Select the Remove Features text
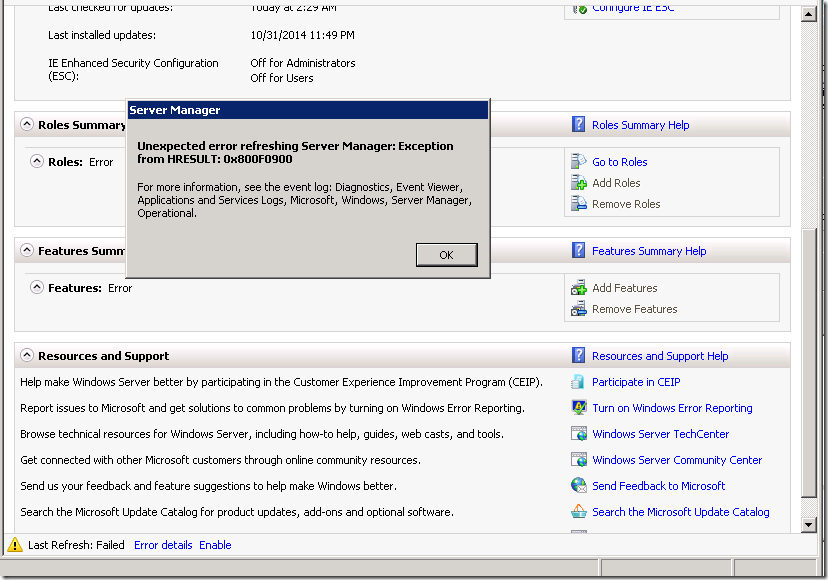Viewport: 828px width, 580px height. (x=635, y=310)
